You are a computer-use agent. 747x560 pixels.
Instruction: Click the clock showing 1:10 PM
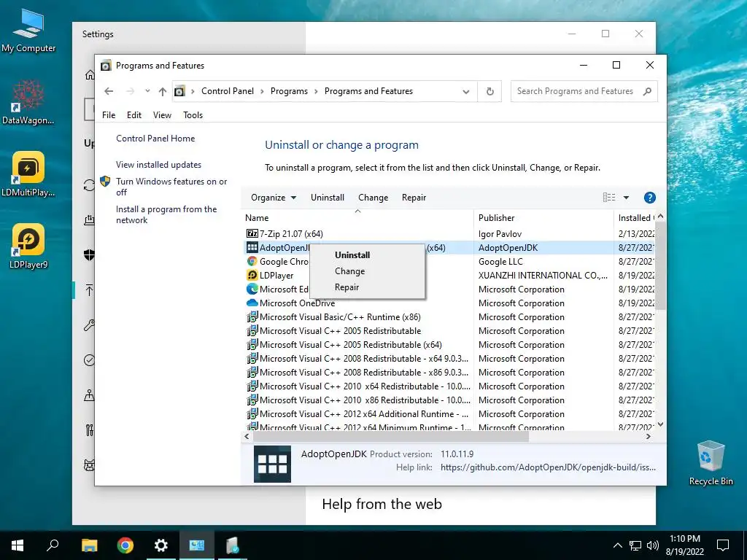tap(685, 539)
